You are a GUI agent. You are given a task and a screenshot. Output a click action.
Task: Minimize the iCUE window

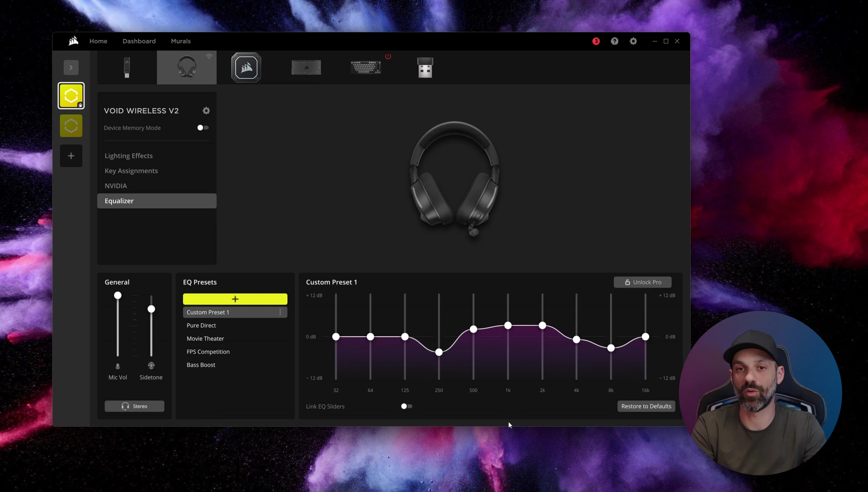(x=655, y=41)
